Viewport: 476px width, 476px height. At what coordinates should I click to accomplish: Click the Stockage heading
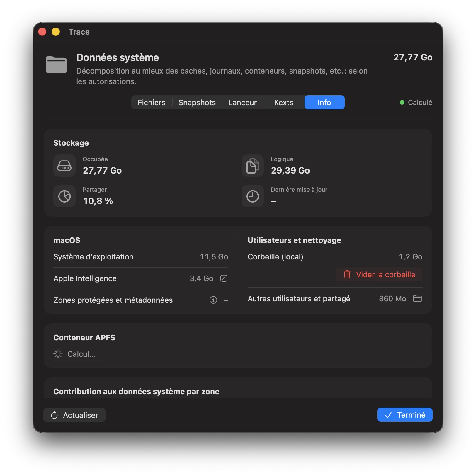click(71, 143)
